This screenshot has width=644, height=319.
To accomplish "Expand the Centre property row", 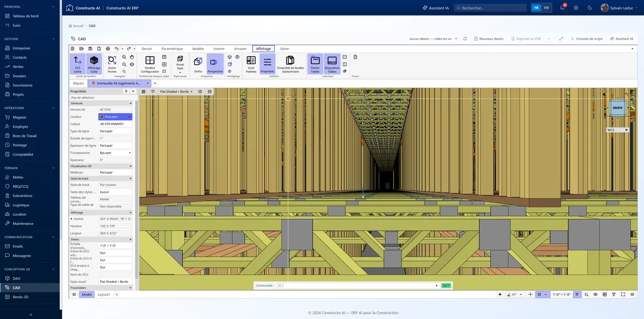I will point(71,219).
